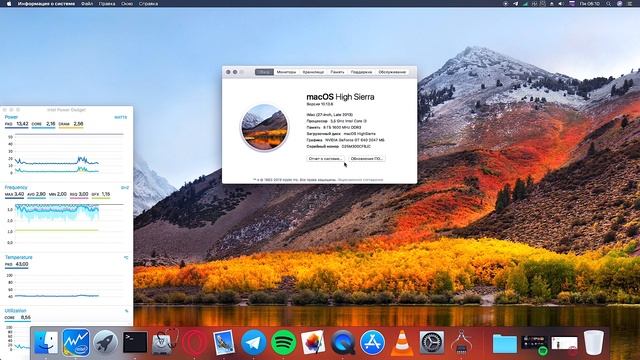
Task: Open the blue folder stack in Dock
Action: pyautogui.click(x=504, y=343)
